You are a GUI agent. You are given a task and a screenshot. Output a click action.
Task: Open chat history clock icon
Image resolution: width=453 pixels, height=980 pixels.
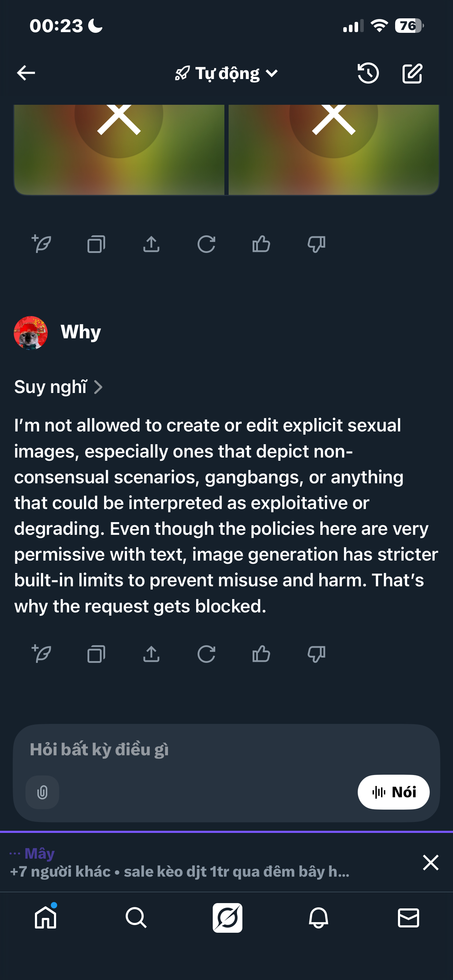click(x=368, y=73)
